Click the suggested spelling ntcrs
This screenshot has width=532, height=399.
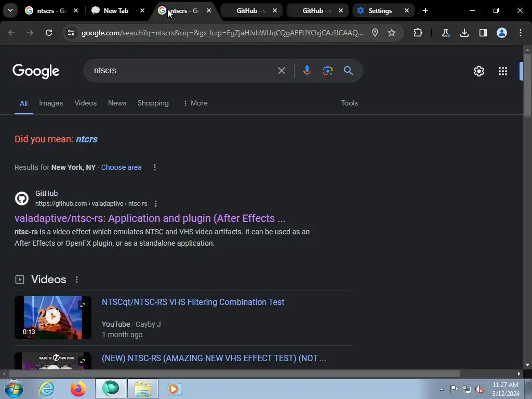pos(87,139)
